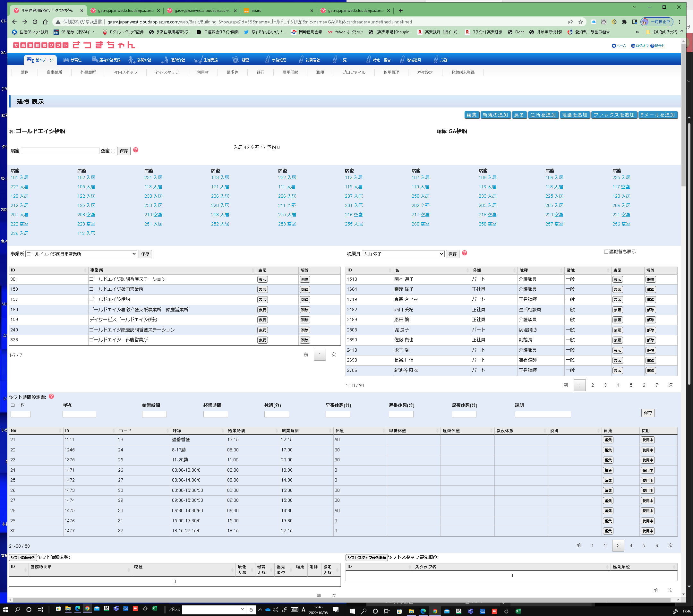
Task: Open Chrome extensions puzzle icon
Action: tap(624, 22)
